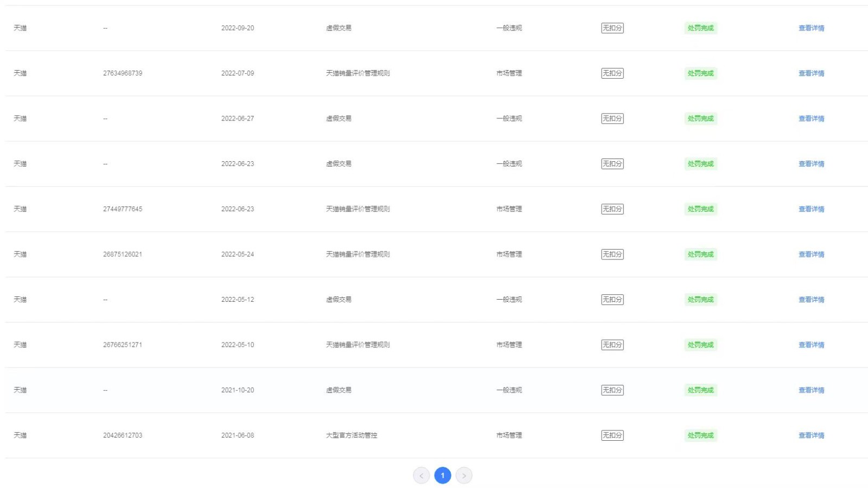The height and width of the screenshot is (488, 868).
Task: Click 无扣分 badge on 2022-07-09 row
Action: tap(612, 73)
